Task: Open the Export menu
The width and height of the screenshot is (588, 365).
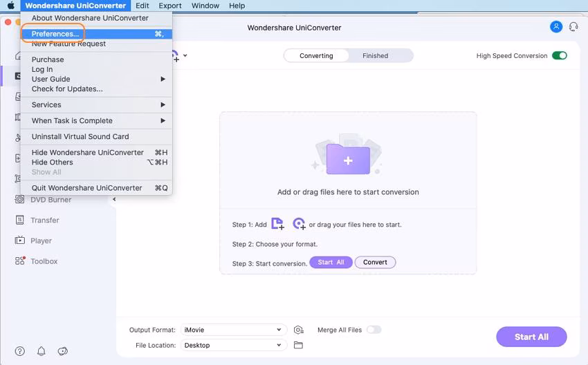Action: pyautogui.click(x=170, y=6)
